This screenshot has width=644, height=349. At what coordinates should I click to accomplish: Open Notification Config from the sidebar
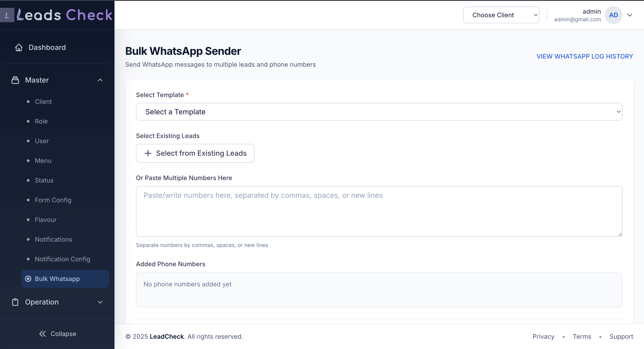[62, 259]
